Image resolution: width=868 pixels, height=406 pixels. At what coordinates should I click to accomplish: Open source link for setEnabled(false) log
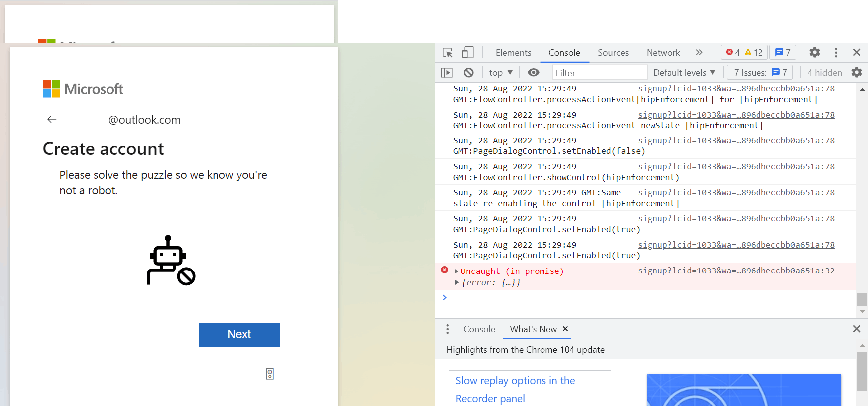tap(736, 140)
